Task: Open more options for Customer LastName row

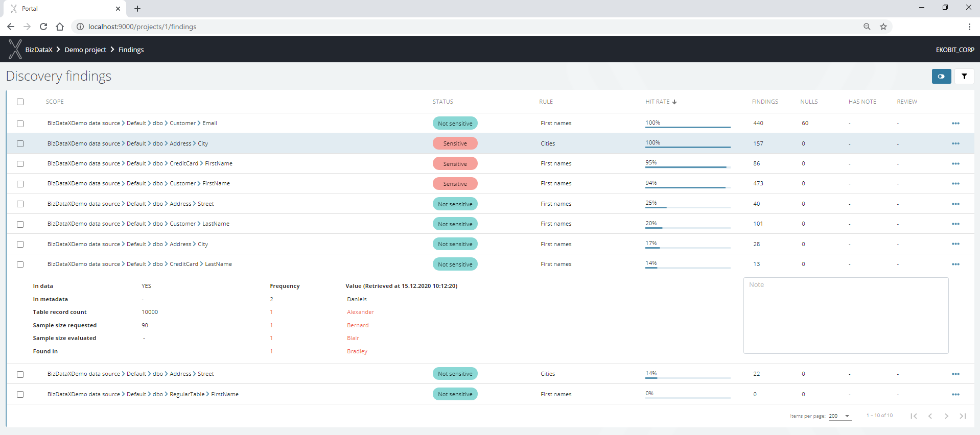Action: [x=955, y=224]
